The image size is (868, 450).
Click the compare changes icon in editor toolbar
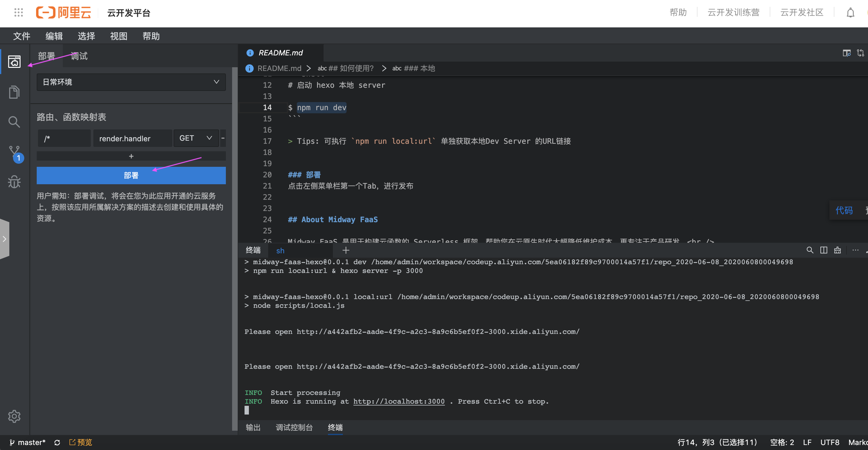click(x=861, y=53)
